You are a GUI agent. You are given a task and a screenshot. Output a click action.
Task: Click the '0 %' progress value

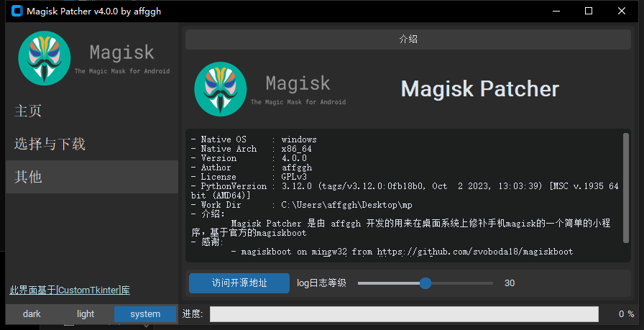(x=626, y=314)
